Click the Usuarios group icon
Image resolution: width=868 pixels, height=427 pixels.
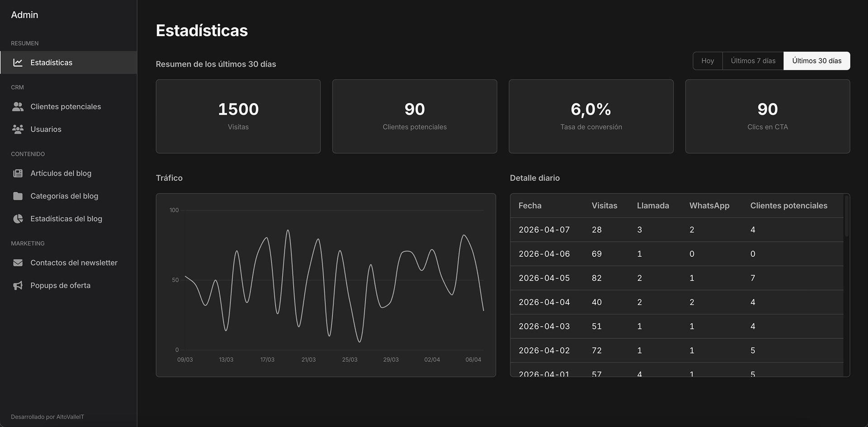click(x=18, y=129)
